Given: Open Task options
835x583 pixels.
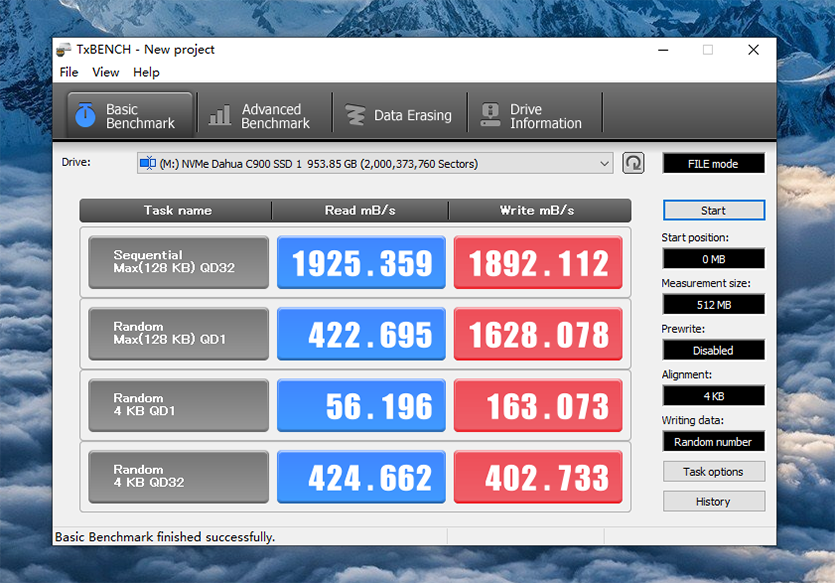Looking at the screenshot, I should pos(713,472).
